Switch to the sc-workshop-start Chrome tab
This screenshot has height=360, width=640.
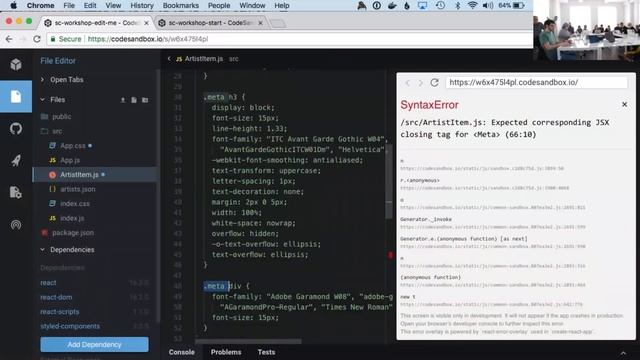coord(211,23)
